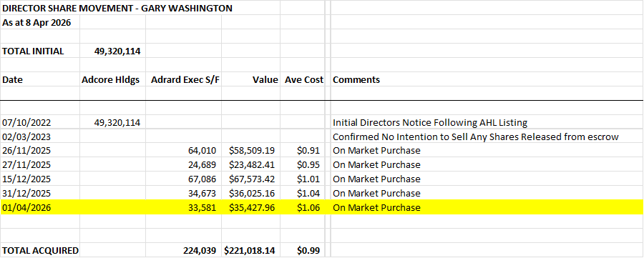Click the date cell 31/12/2025
Image resolution: width=644 pixels, height=258 pixels.
[26, 193]
